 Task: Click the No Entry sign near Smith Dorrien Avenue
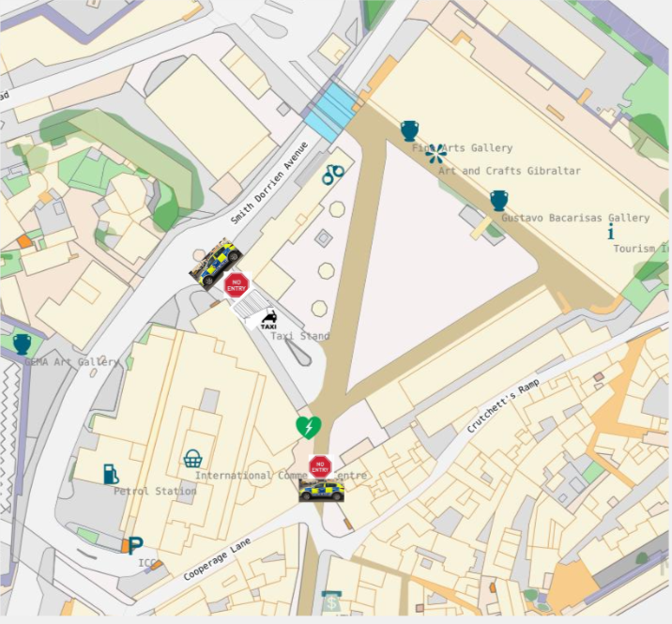[x=237, y=285]
